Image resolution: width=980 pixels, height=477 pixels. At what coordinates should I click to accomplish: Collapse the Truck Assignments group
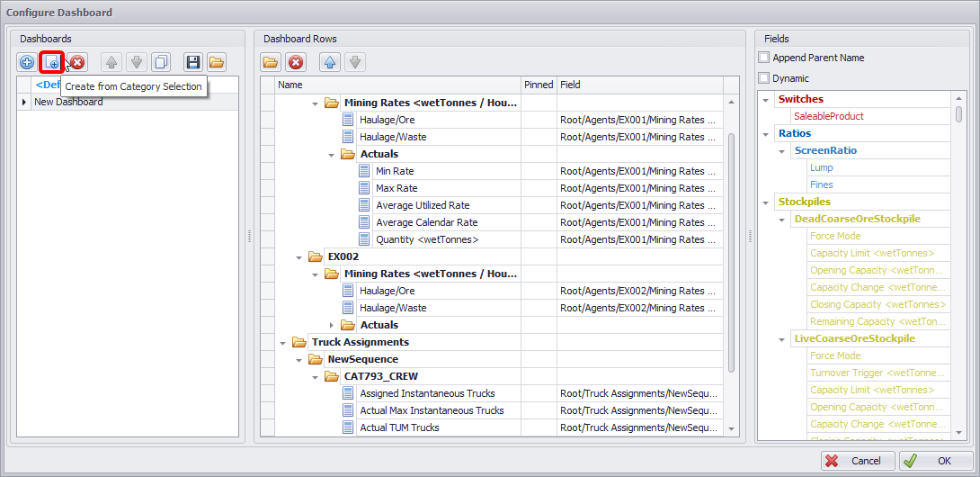click(282, 342)
